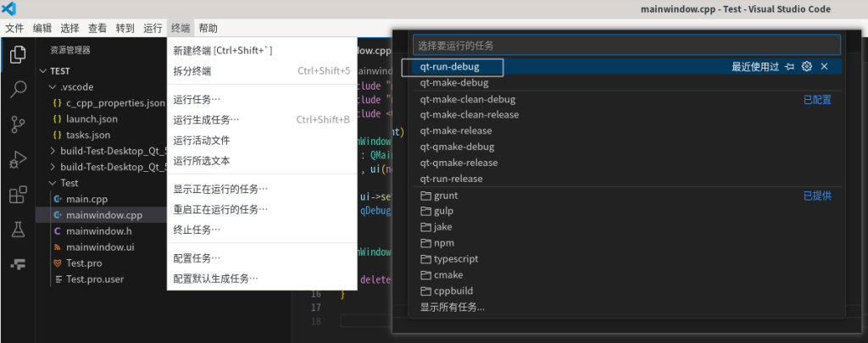Open the 帮助 menu
Viewport: 868px width, 343px height.
[x=208, y=28]
